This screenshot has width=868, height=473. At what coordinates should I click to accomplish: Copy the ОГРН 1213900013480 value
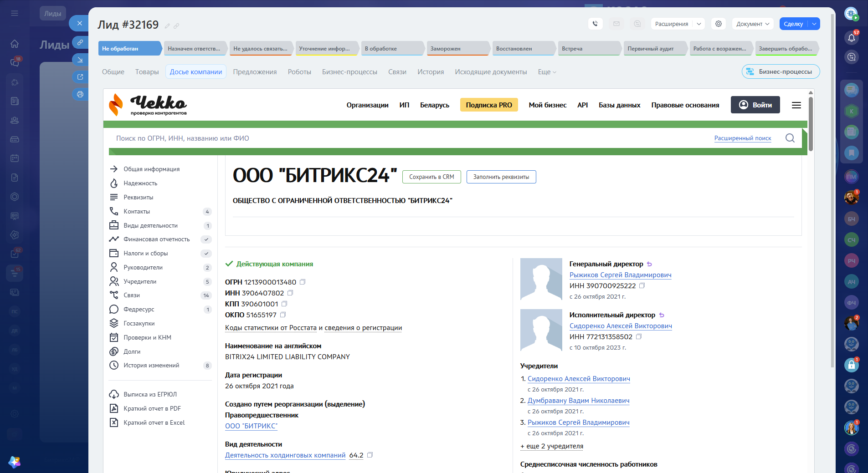[303, 282]
